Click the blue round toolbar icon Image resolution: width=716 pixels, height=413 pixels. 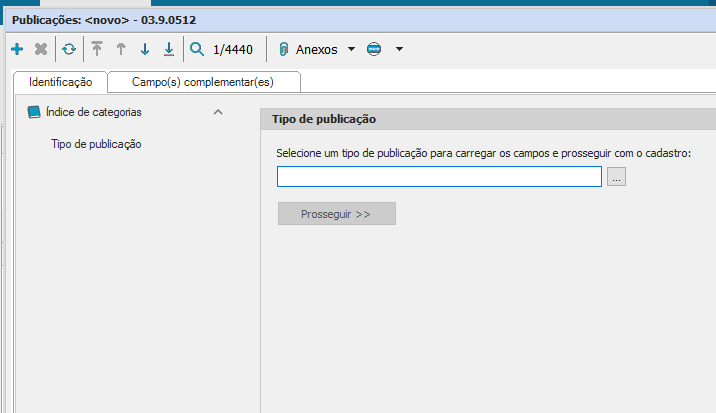pos(374,49)
